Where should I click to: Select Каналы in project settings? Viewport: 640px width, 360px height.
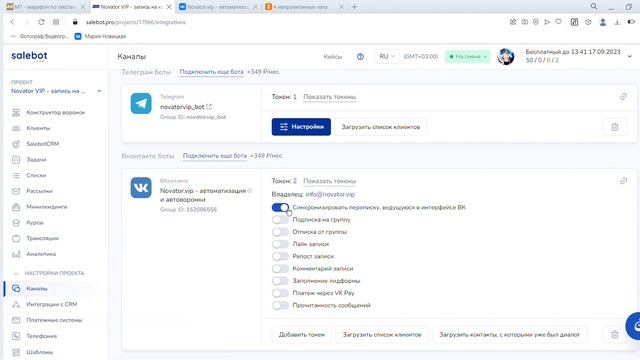(x=37, y=289)
